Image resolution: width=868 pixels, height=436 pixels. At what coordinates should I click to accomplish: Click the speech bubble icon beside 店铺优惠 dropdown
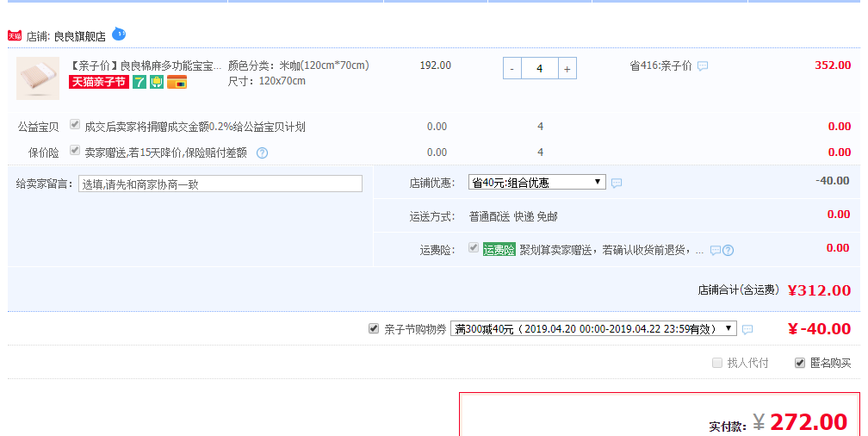(617, 183)
